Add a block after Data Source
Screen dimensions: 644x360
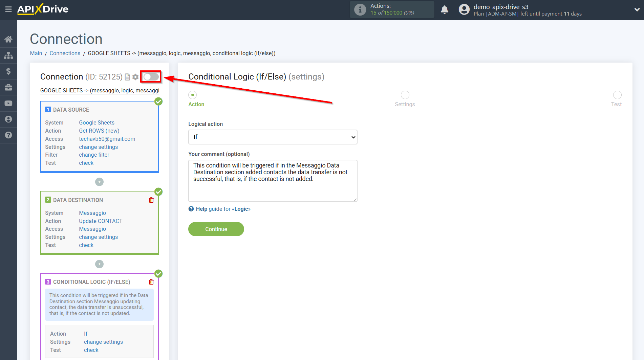pos(99,182)
